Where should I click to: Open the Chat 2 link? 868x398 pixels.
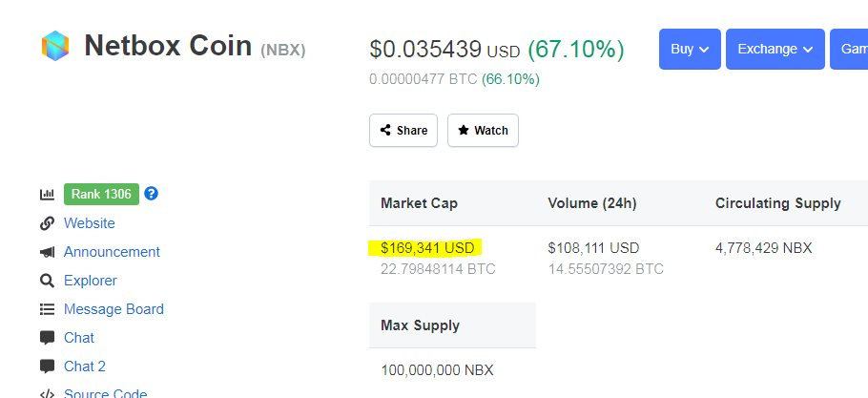[84, 367]
